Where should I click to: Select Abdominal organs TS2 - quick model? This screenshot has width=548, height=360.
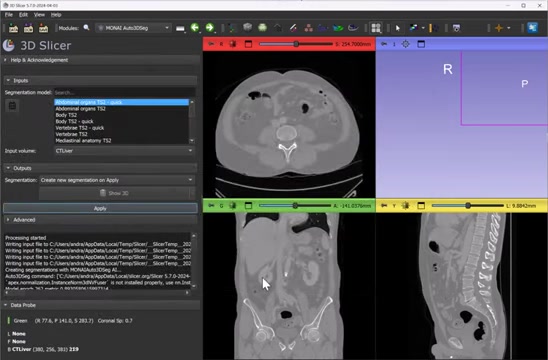coord(121,102)
